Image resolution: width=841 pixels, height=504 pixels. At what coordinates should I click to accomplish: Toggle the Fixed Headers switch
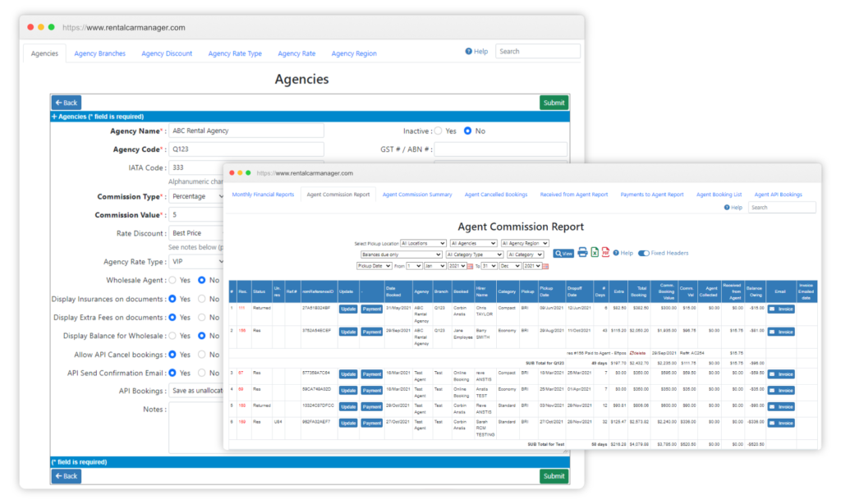[644, 253]
